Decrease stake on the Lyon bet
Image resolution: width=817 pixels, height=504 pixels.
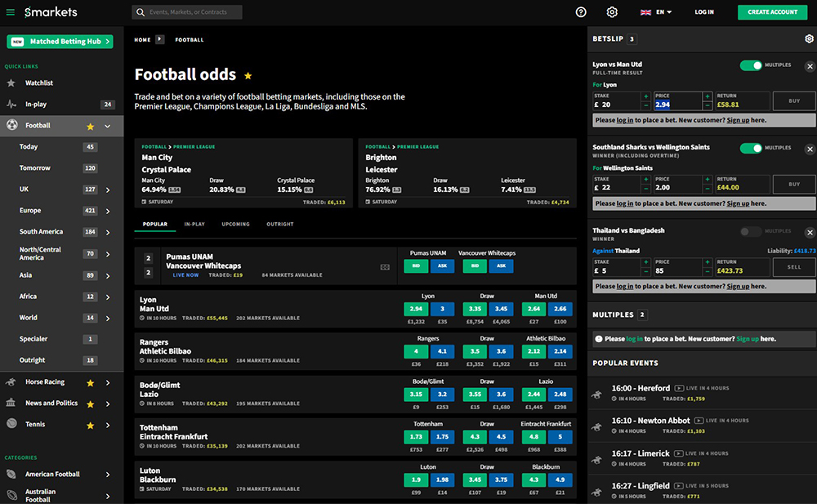point(645,105)
